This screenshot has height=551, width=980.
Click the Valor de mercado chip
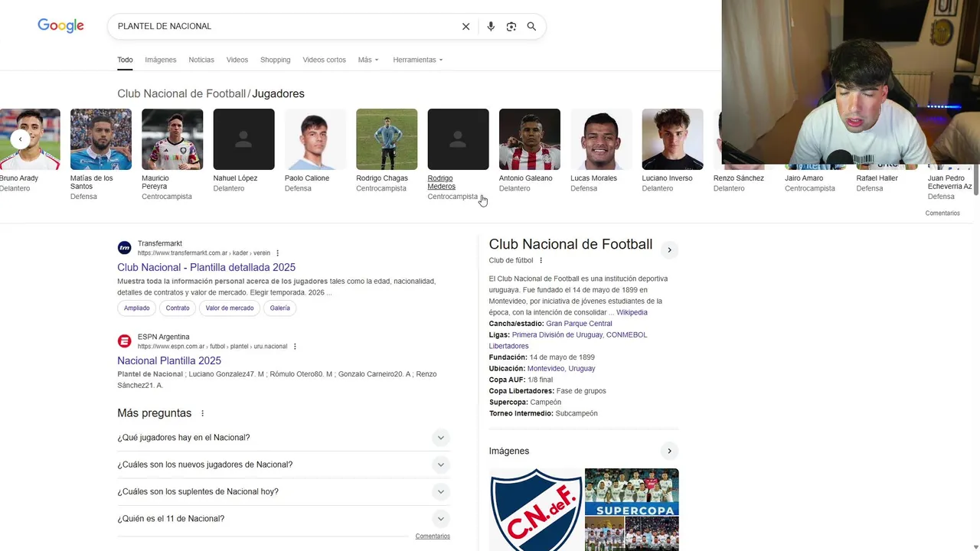coord(230,308)
